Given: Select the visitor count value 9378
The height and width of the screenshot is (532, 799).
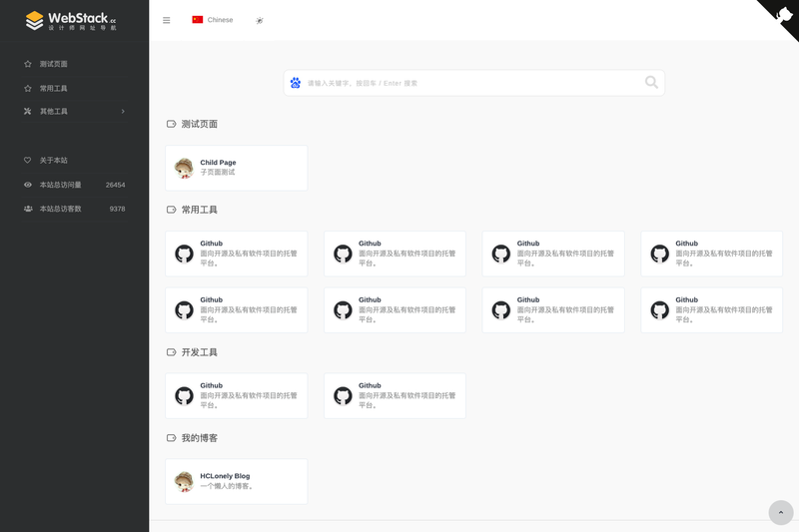Looking at the screenshot, I should (117, 209).
